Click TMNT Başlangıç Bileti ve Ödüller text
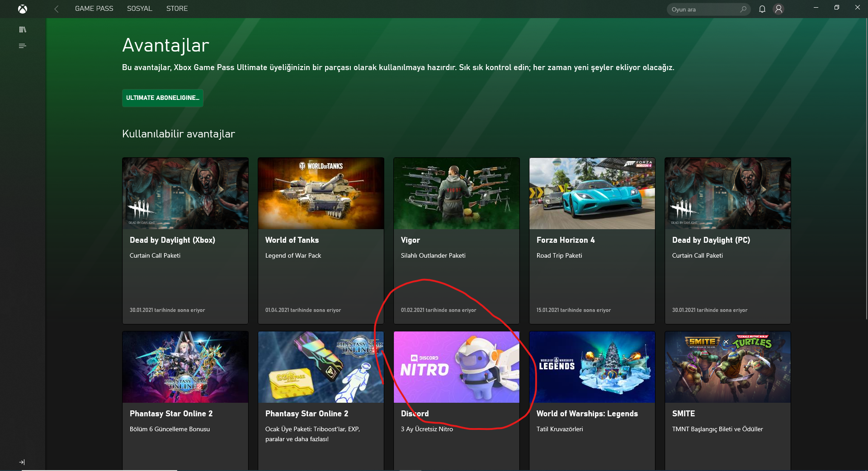Screen dimensions: 868x471 (x=717, y=429)
